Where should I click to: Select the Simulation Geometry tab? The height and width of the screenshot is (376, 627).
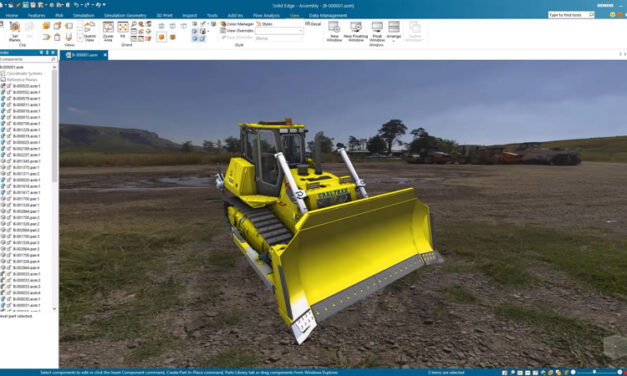pyautogui.click(x=125, y=15)
